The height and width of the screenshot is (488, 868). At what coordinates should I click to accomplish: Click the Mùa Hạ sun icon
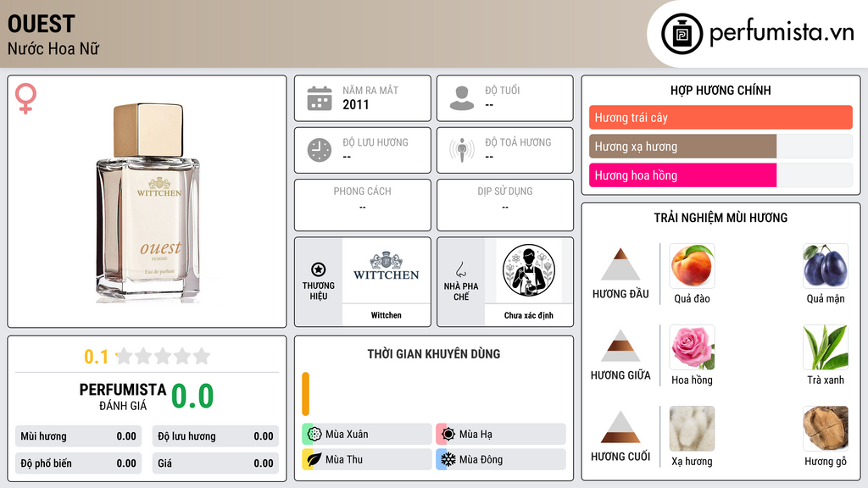pos(448,435)
